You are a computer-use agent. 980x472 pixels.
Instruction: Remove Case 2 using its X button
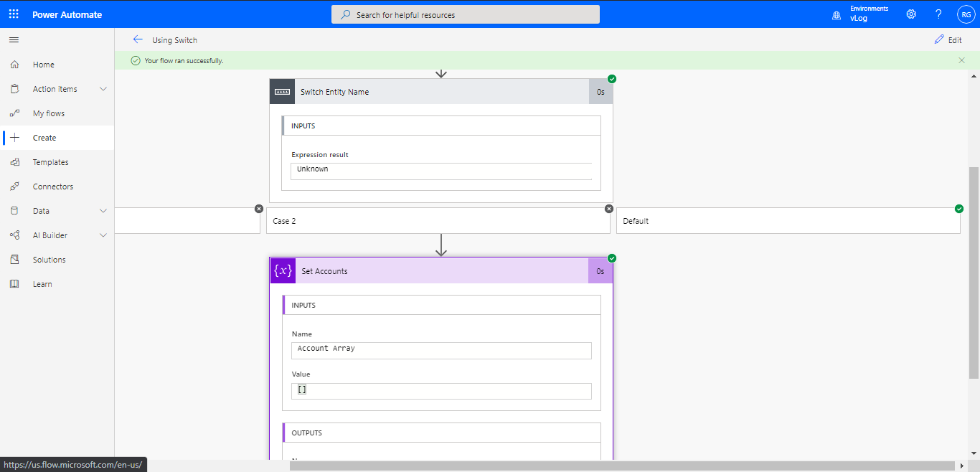[x=608, y=208]
